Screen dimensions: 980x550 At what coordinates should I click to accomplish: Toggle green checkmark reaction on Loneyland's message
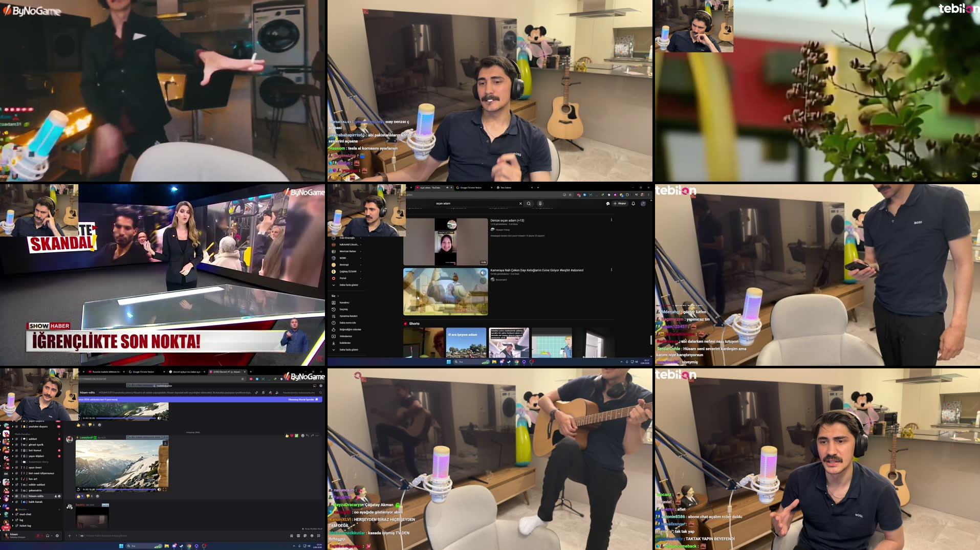(x=297, y=436)
